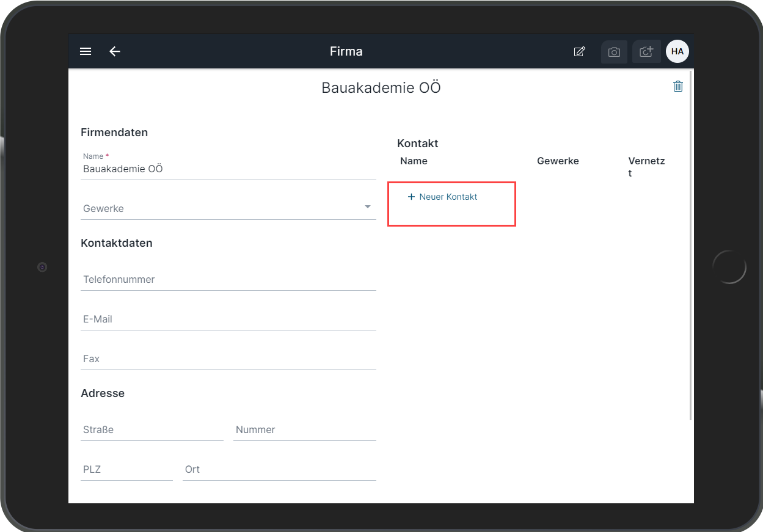Delete company with the trash icon
The width and height of the screenshot is (763, 532).
[678, 86]
